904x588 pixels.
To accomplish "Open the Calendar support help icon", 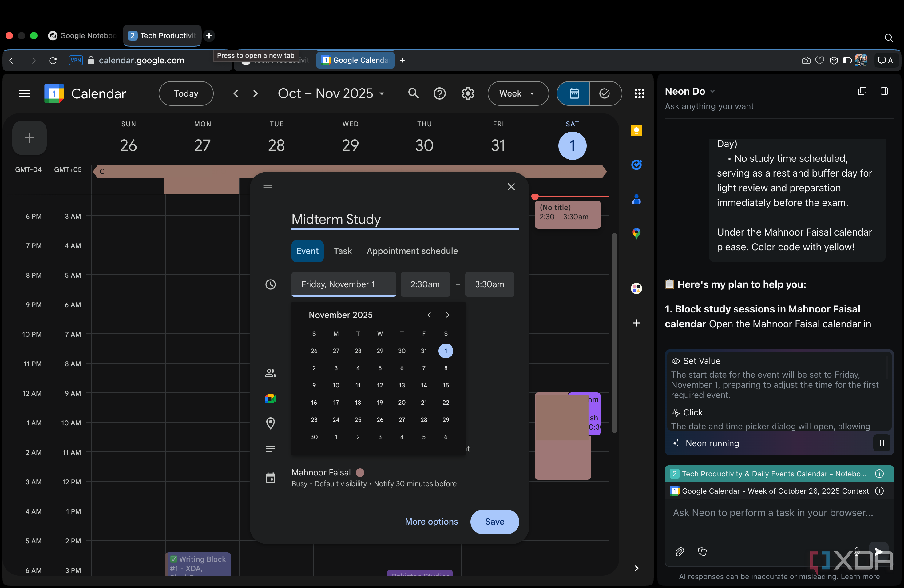I will (x=439, y=93).
